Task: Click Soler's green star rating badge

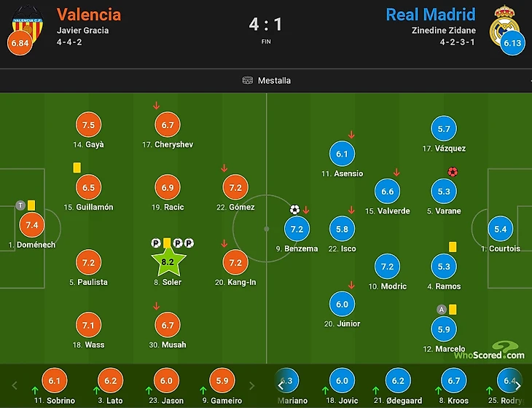Action: tap(168, 261)
